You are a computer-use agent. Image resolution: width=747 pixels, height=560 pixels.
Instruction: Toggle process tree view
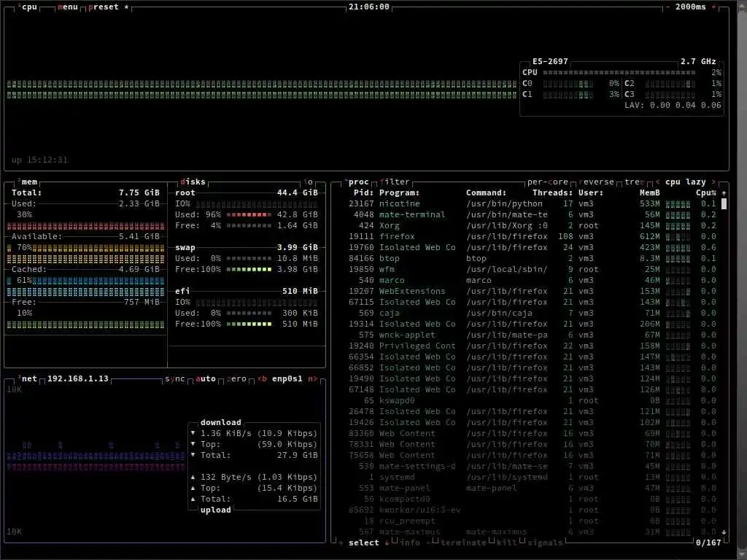tap(634, 182)
